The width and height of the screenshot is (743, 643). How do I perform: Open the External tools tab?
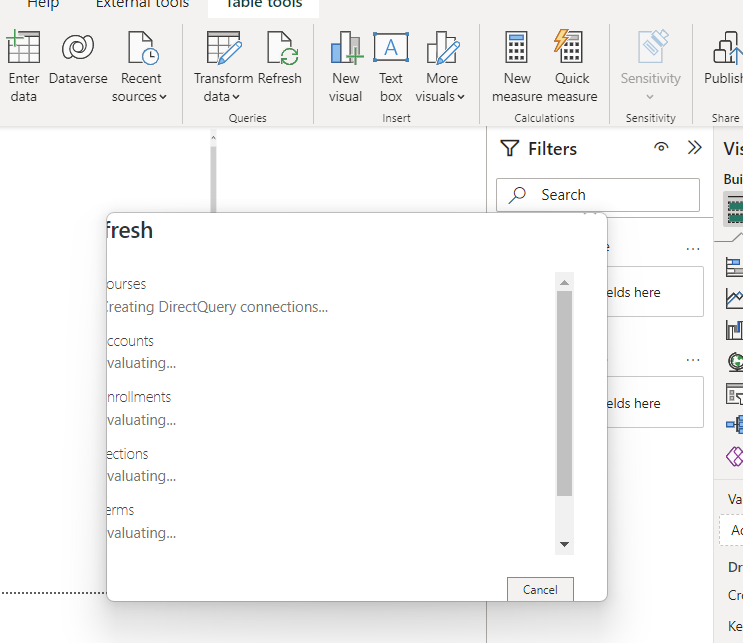pos(142,5)
